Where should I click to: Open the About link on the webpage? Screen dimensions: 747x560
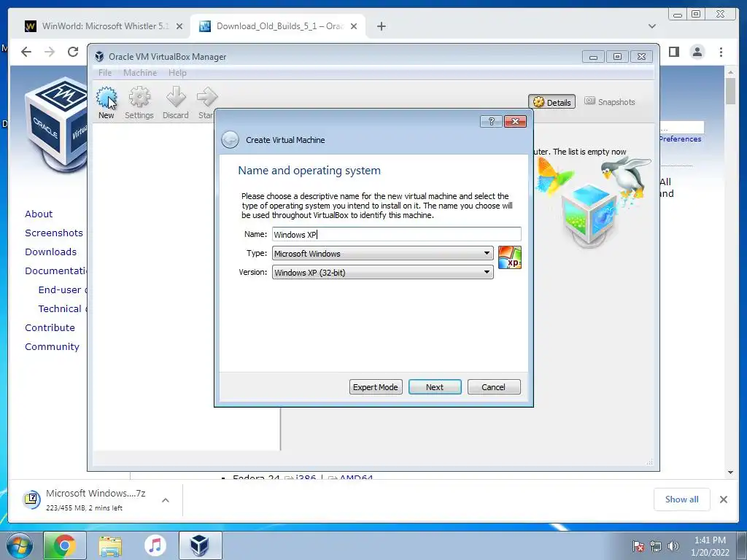tap(39, 214)
